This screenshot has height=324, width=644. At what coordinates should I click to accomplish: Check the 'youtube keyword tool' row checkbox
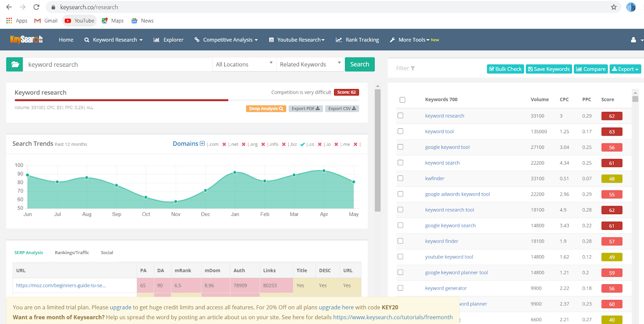tap(400, 257)
